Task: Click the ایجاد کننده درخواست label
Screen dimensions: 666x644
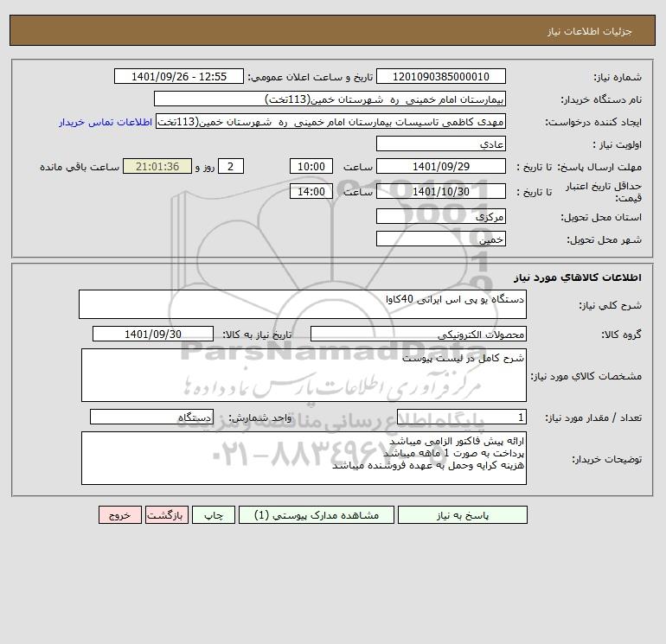Action: pyautogui.click(x=593, y=122)
